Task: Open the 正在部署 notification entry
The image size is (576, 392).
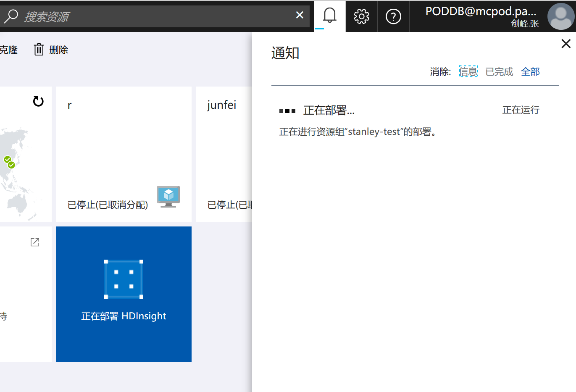Action: (329, 110)
